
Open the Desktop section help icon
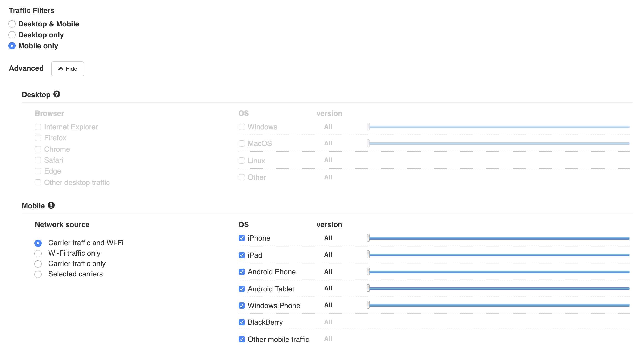coord(57,94)
